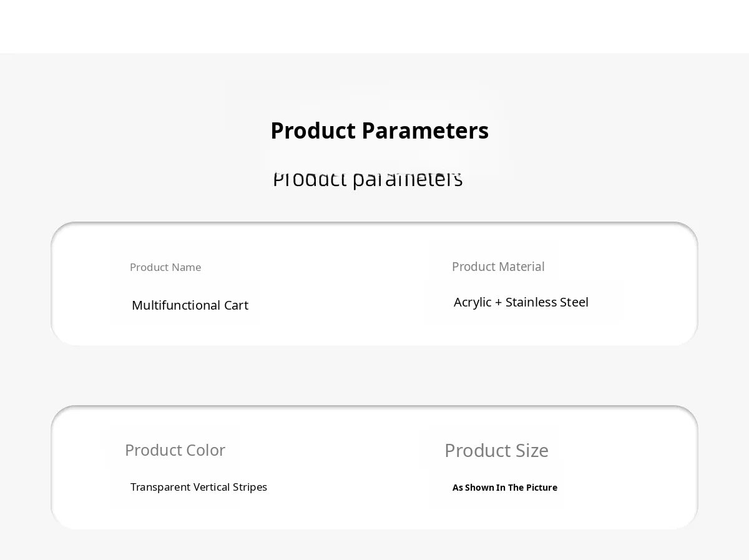Click the word Stainless in material value
The width and height of the screenshot is (749, 560).
531,302
